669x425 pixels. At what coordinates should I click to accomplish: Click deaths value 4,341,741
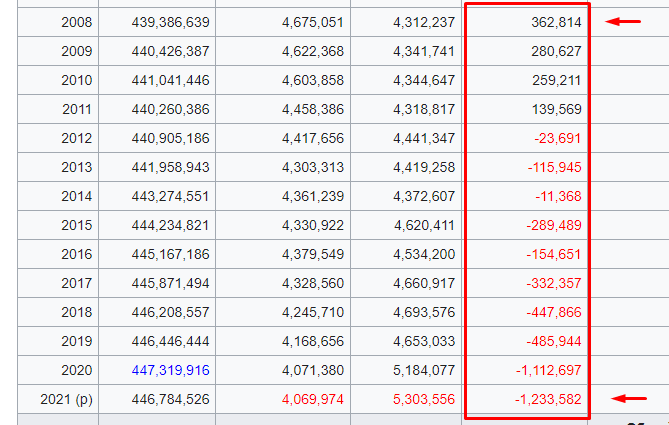(424, 51)
